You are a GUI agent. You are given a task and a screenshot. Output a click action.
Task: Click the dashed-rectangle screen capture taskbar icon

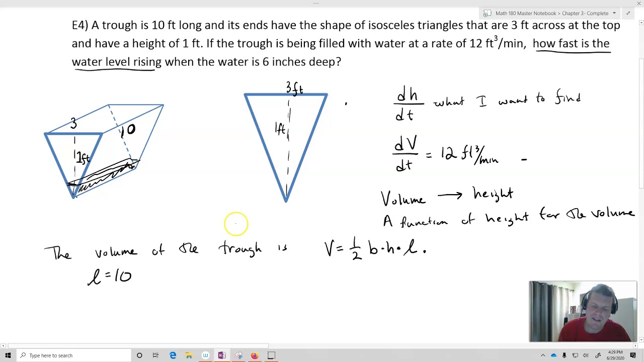click(x=271, y=355)
